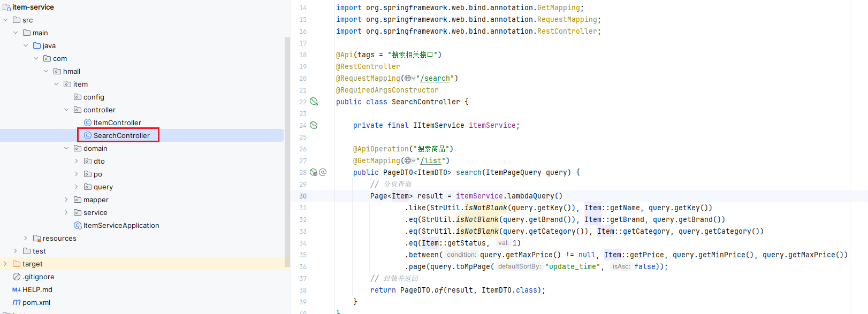Select ItemServiceApplication in the tree
868x314 pixels.
point(121,225)
